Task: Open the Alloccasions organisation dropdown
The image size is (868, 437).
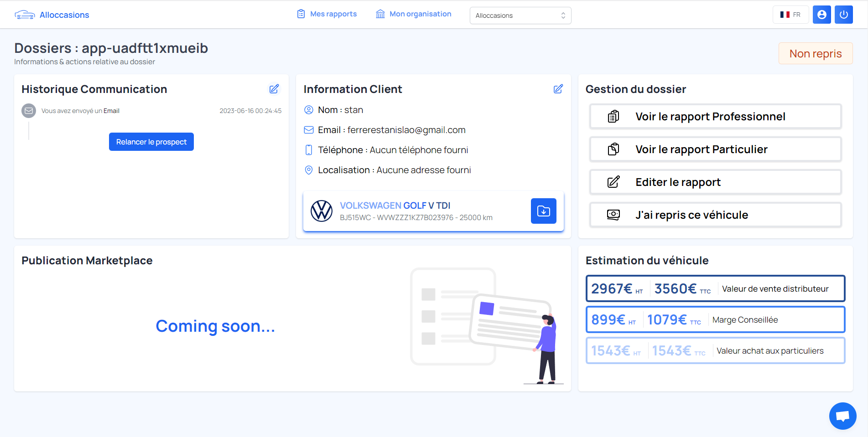Action: 520,15
